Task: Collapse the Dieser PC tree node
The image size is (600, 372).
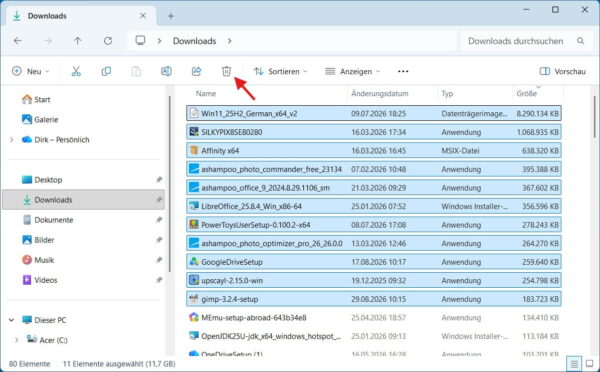Action: click(11, 320)
